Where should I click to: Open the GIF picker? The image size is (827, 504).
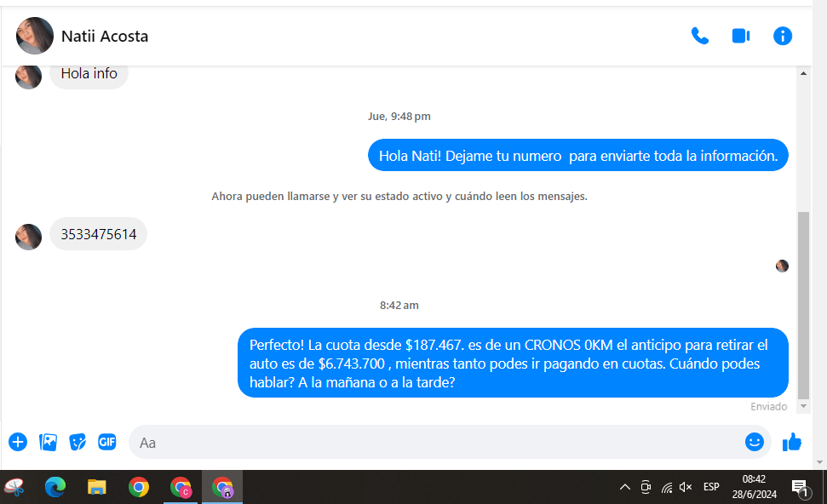106,442
